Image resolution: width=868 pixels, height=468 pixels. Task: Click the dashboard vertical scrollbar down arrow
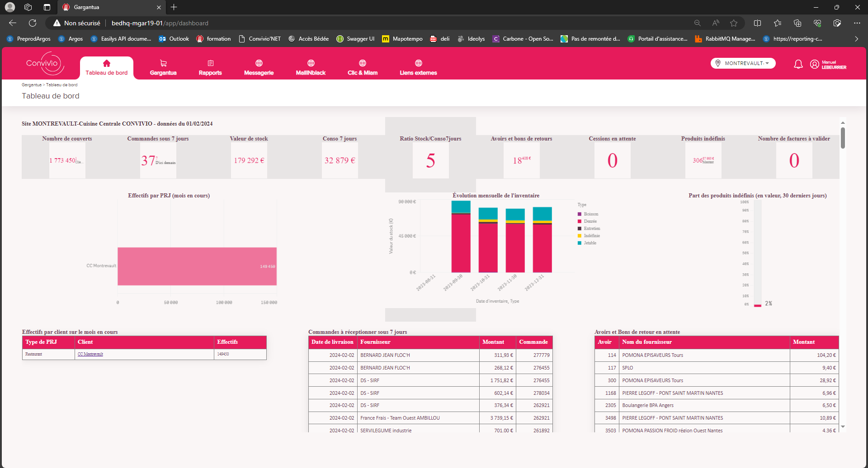843,426
